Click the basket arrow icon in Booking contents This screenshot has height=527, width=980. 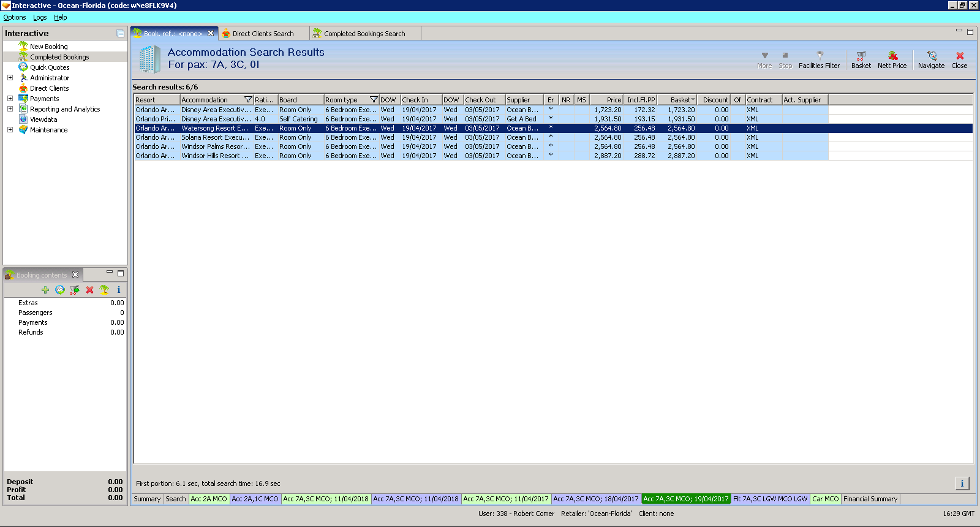[x=75, y=290]
